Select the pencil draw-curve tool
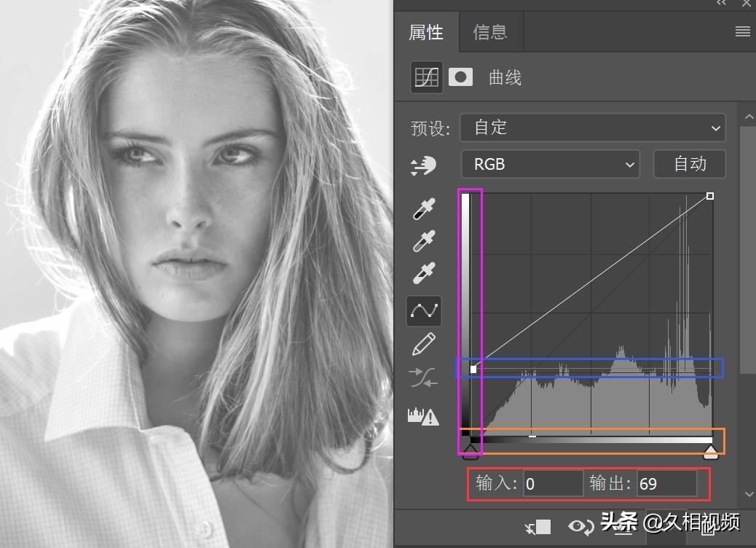This screenshot has width=756, height=548. [x=424, y=343]
